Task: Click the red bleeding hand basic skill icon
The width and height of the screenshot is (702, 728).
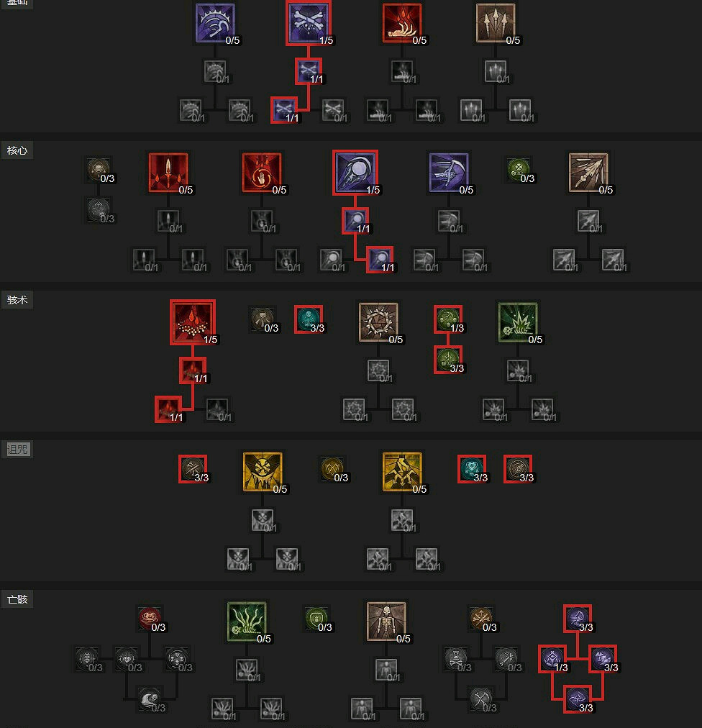Action: [402, 23]
